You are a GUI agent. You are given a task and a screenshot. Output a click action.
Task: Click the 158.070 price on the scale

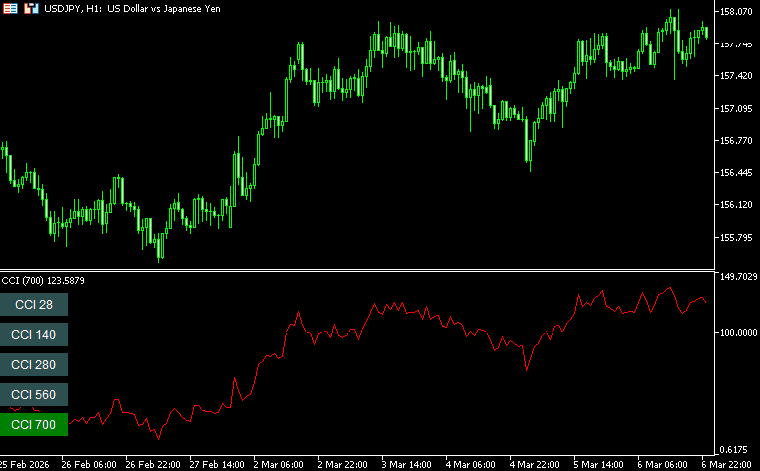(736, 12)
